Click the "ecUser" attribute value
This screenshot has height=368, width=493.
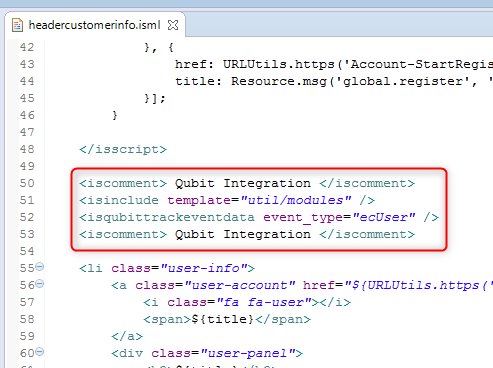[384, 217]
